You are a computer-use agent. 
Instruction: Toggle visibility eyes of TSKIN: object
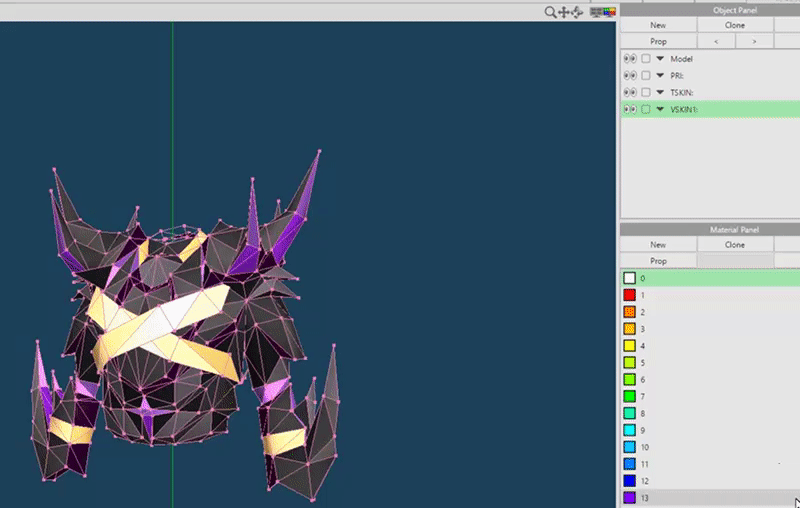click(x=630, y=92)
